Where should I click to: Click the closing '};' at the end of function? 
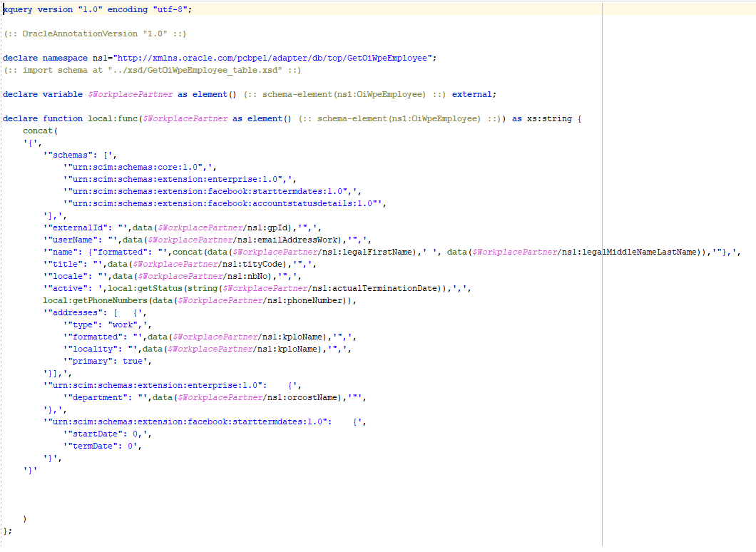[x=8, y=531]
